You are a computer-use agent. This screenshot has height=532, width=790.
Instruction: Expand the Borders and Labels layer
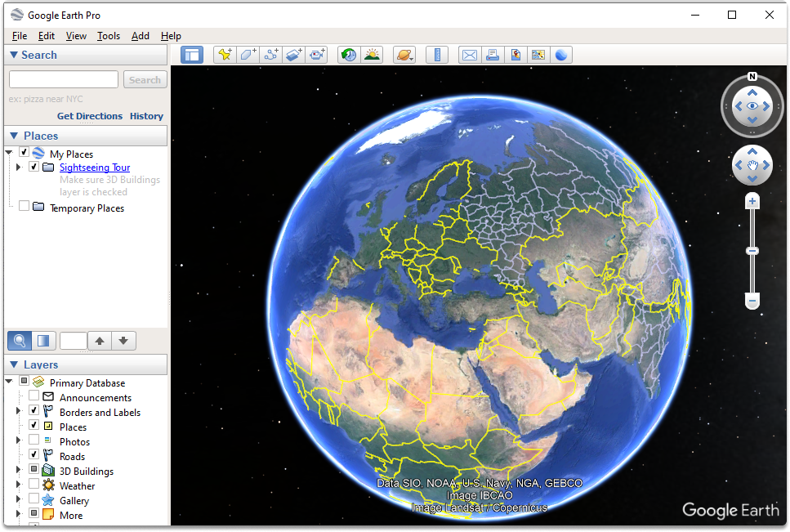tap(19, 411)
